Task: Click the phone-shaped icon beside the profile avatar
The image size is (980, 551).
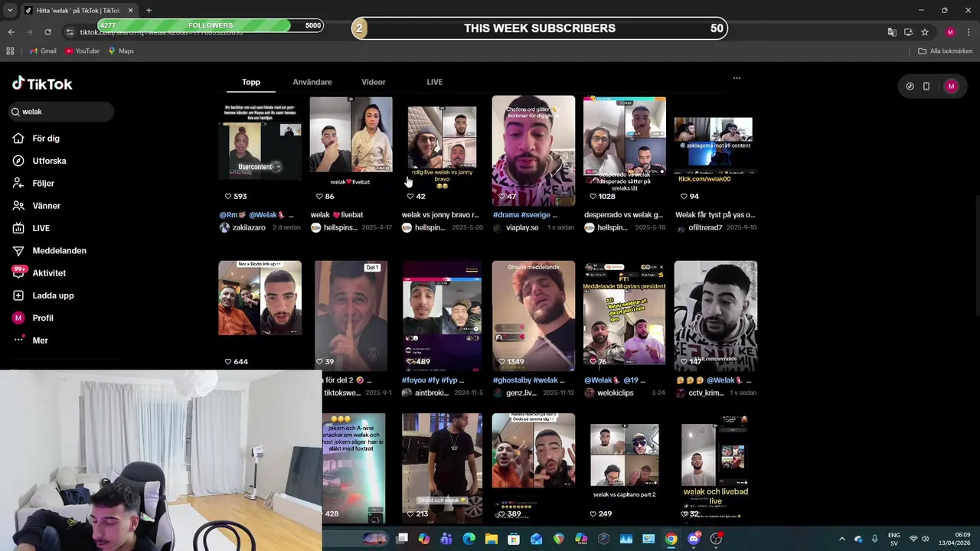Action: pos(926,86)
